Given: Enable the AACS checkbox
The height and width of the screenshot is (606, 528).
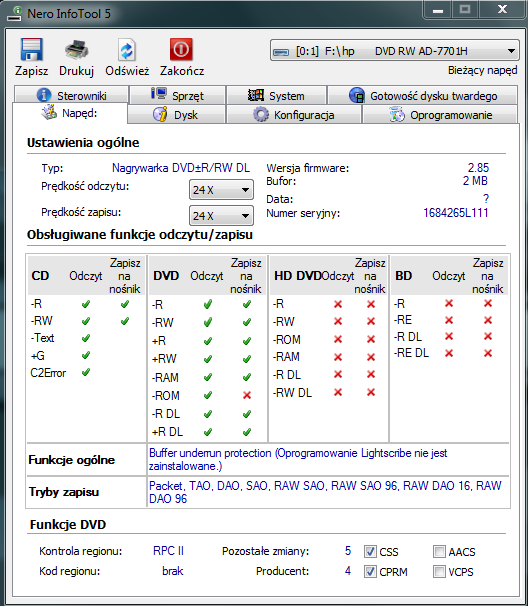Looking at the screenshot, I should (439, 552).
